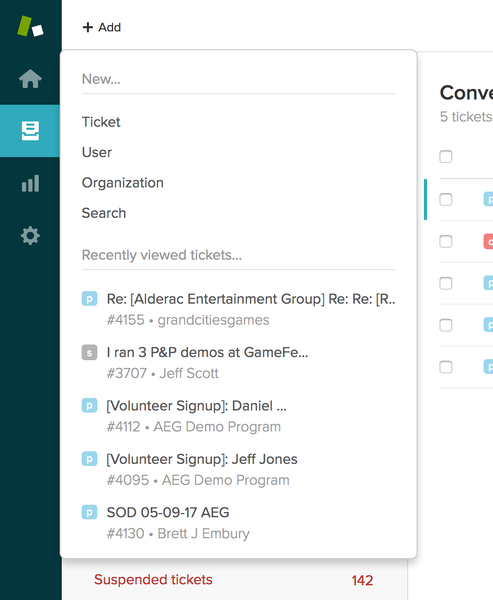493x600 pixels.
Task: Open the Home dashboard icon
Action: (30, 78)
